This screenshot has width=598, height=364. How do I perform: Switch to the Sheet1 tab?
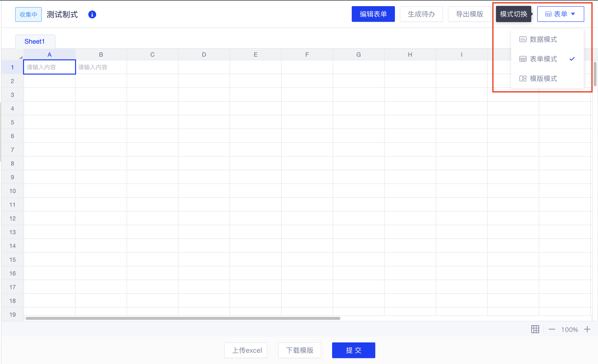[34, 41]
